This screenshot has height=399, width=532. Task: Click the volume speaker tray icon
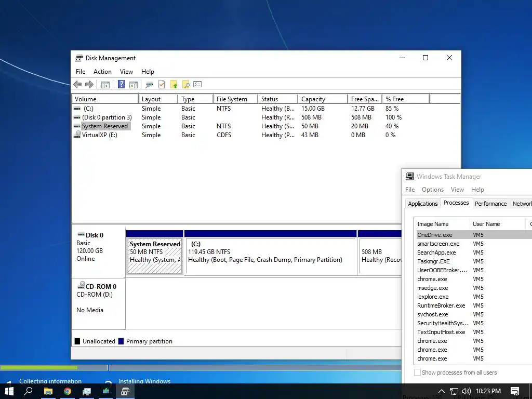click(x=467, y=391)
